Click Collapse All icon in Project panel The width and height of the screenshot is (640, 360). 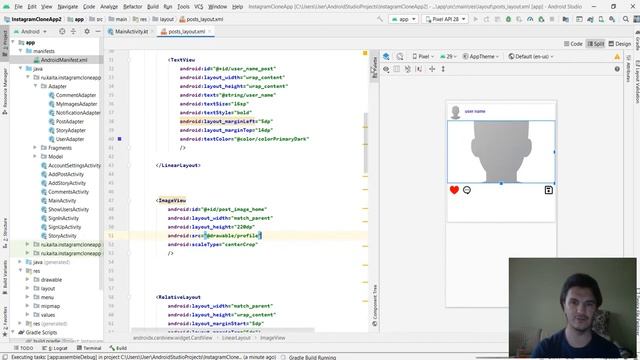click(x=73, y=31)
